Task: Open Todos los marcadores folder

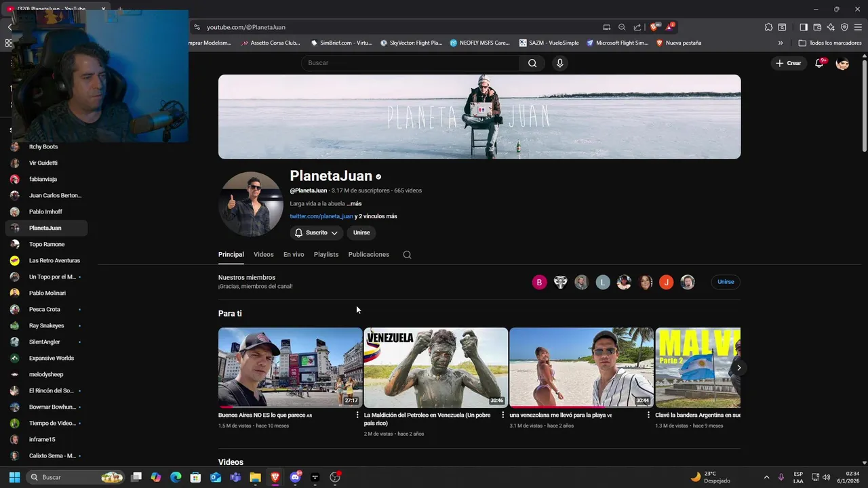Action: (x=830, y=43)
